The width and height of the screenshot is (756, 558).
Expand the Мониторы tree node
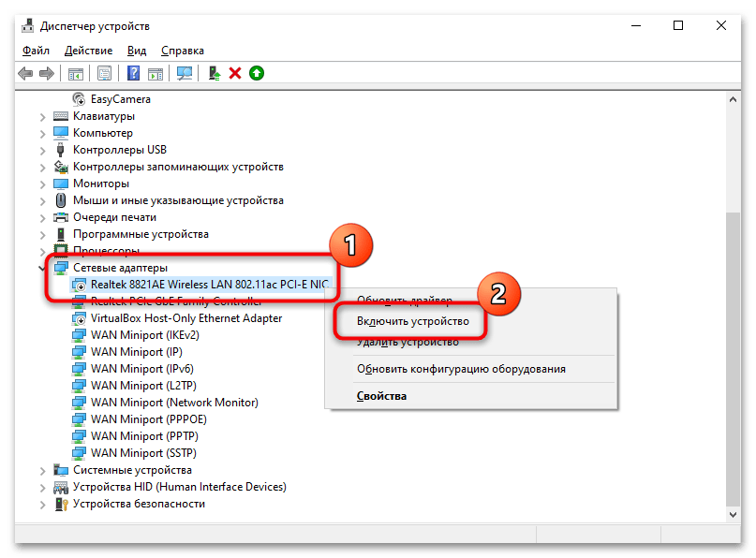tap(43, 184)
